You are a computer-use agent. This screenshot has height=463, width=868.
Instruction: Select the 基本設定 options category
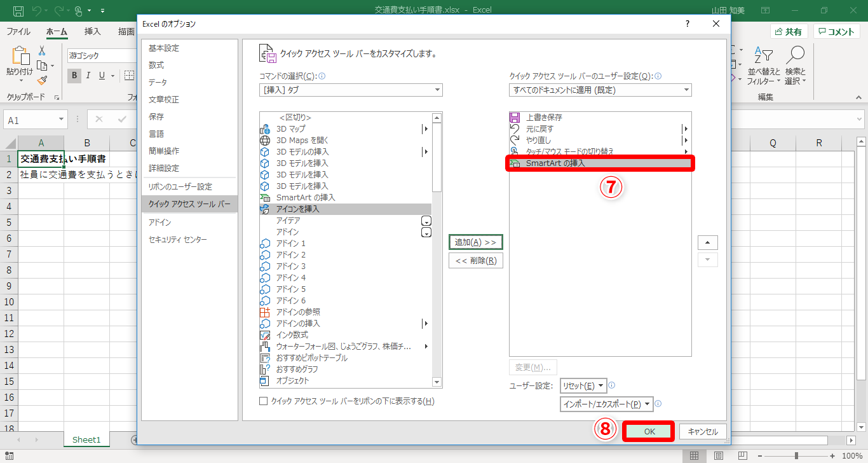point(190,48)
